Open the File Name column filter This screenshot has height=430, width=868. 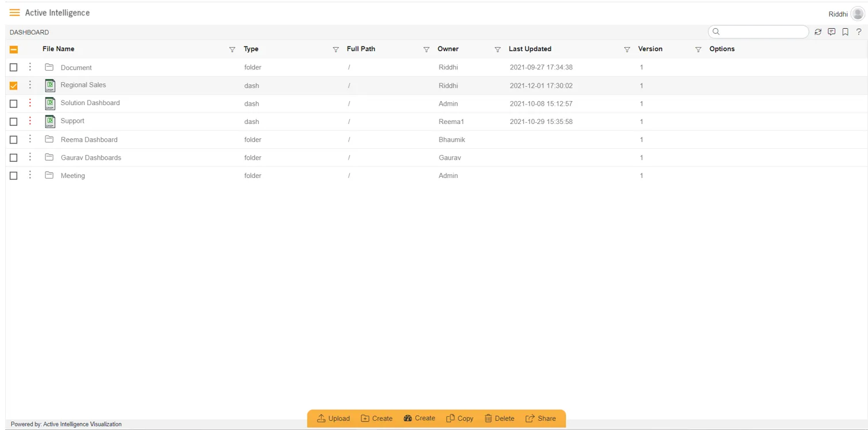(232, 50)
